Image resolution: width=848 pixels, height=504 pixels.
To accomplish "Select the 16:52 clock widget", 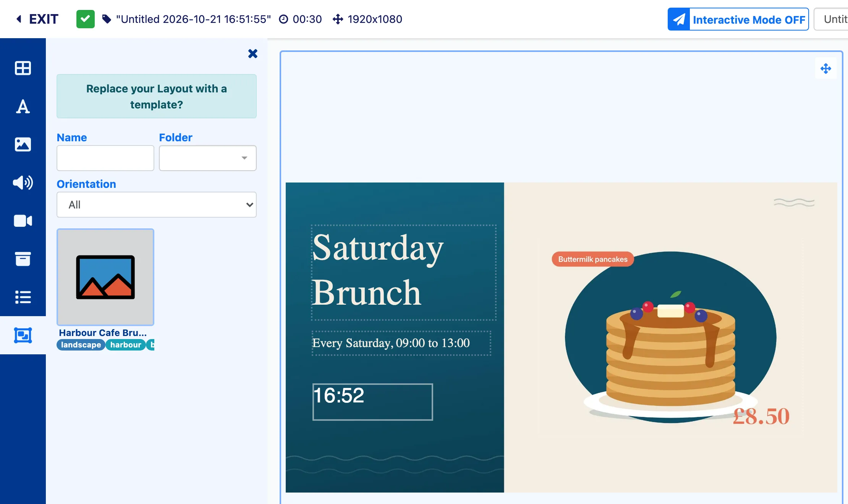I will coord(372,402).
